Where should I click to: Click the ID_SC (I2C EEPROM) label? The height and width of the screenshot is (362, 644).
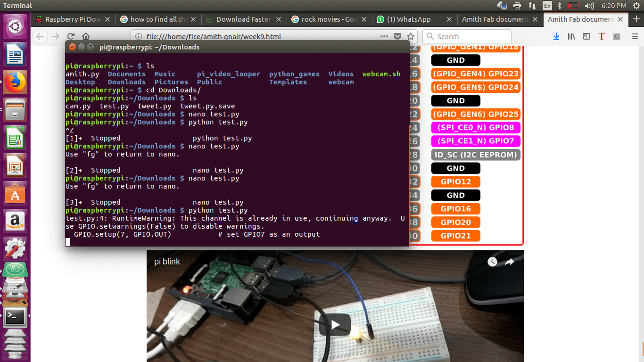[x=475, y=155]
